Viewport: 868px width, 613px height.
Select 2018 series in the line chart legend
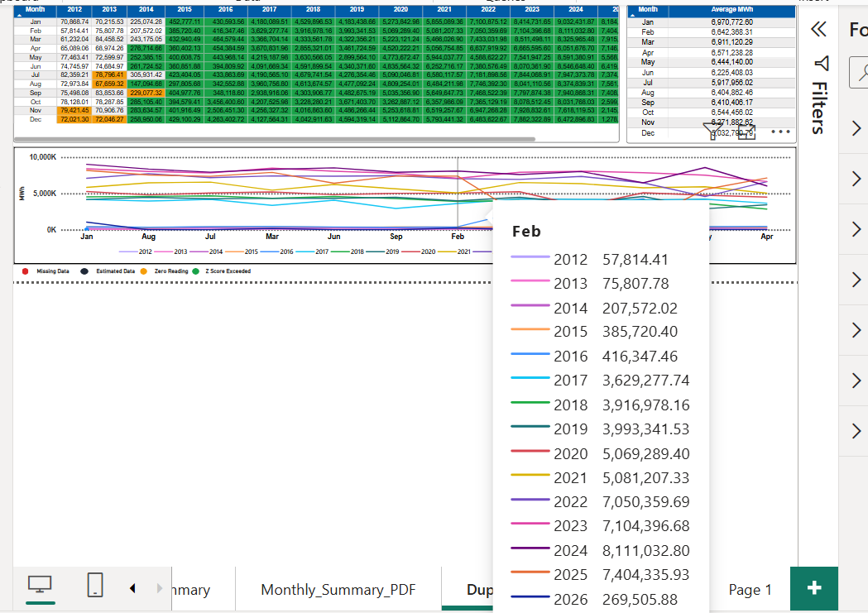[x=348, y=251]
